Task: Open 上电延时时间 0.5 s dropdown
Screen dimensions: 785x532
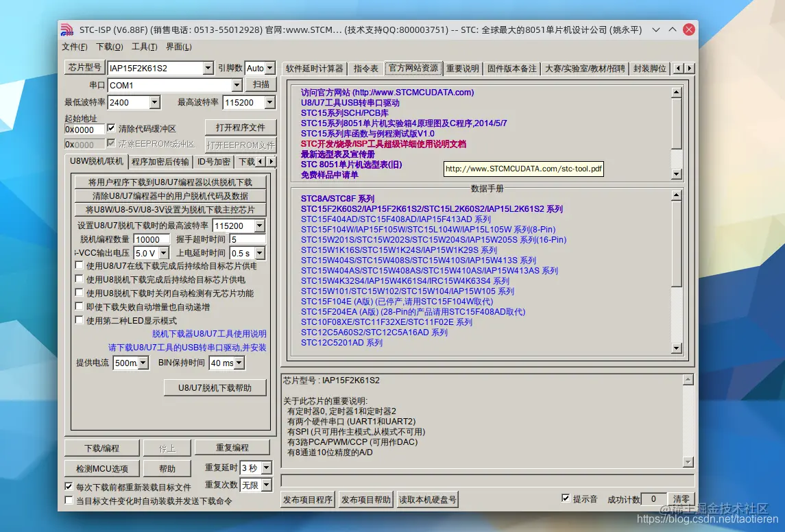Action: 259,253
